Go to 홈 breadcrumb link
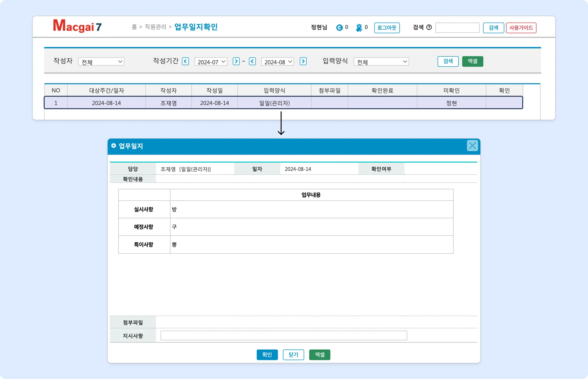This screenshot has width=588, height=379. (x=134, y=27)
